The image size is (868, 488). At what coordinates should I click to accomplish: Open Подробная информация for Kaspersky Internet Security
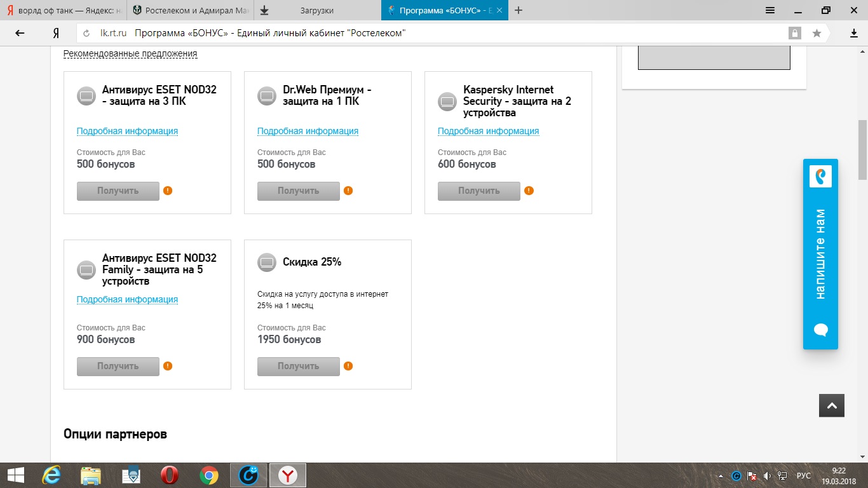(x=488, y=131)
